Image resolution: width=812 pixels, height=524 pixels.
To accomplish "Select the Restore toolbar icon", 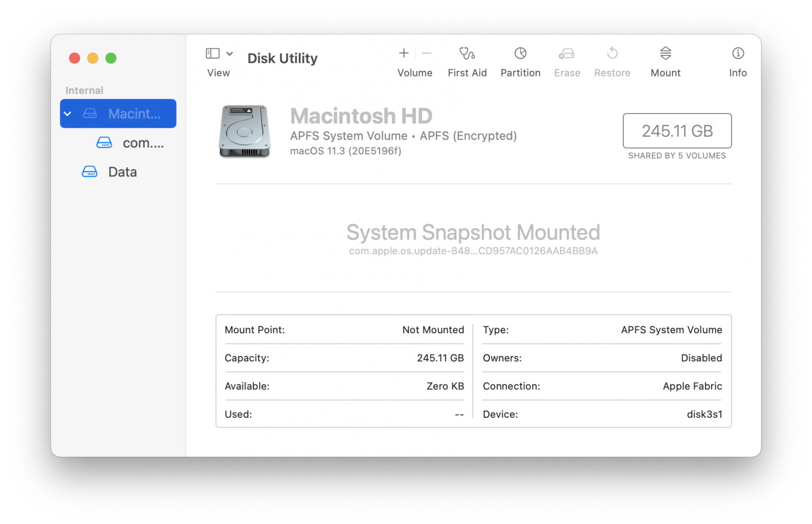I will pyautogui.click(x=612, y=61).
